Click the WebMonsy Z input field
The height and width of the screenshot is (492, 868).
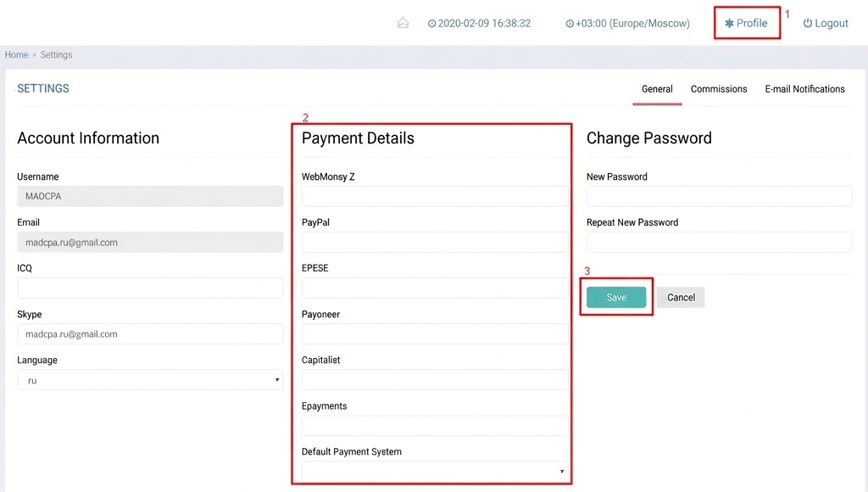(x=435, y=196)
